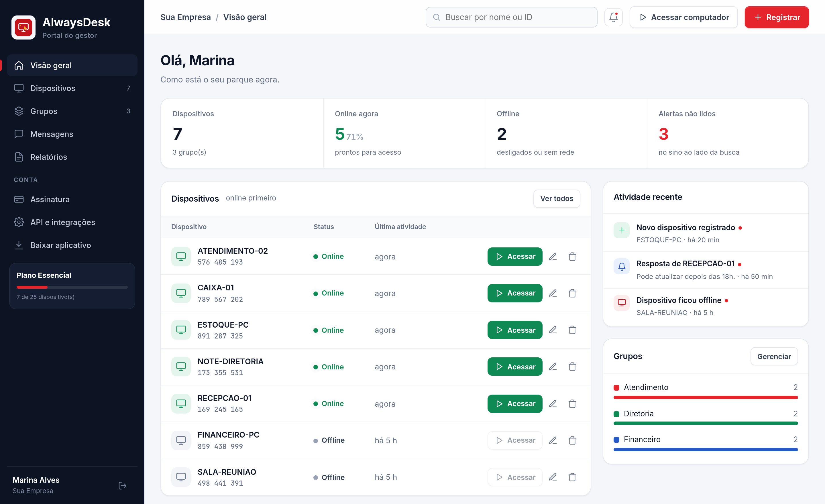Delete the ATENDIMENTO-02 device with trash icon
Image resolution: width=825 pixels, height=504 pixels.
(572, 256)
